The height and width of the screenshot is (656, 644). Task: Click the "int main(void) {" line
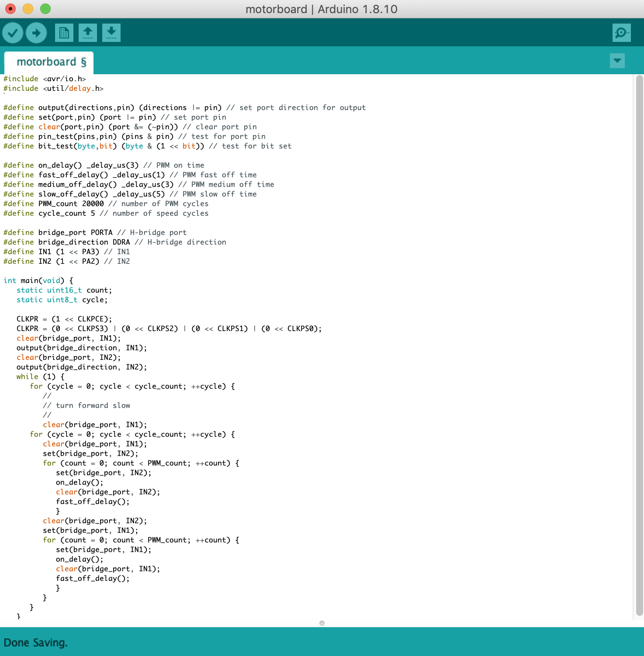(38, 280)
